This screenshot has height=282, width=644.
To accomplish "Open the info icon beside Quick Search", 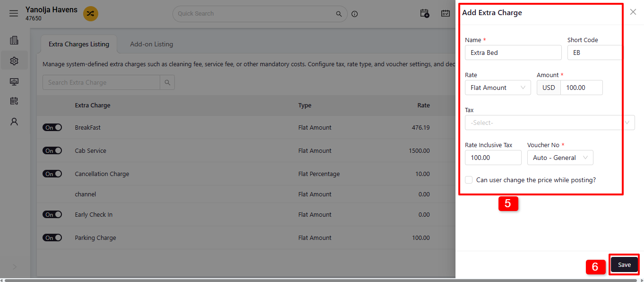I will (x=355, y=14).
